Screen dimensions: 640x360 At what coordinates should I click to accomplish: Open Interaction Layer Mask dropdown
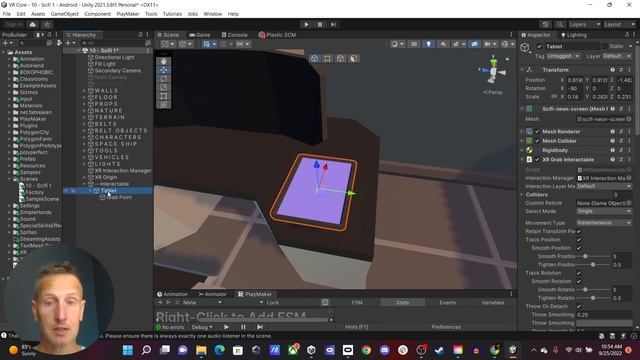(x=604, y=186)
